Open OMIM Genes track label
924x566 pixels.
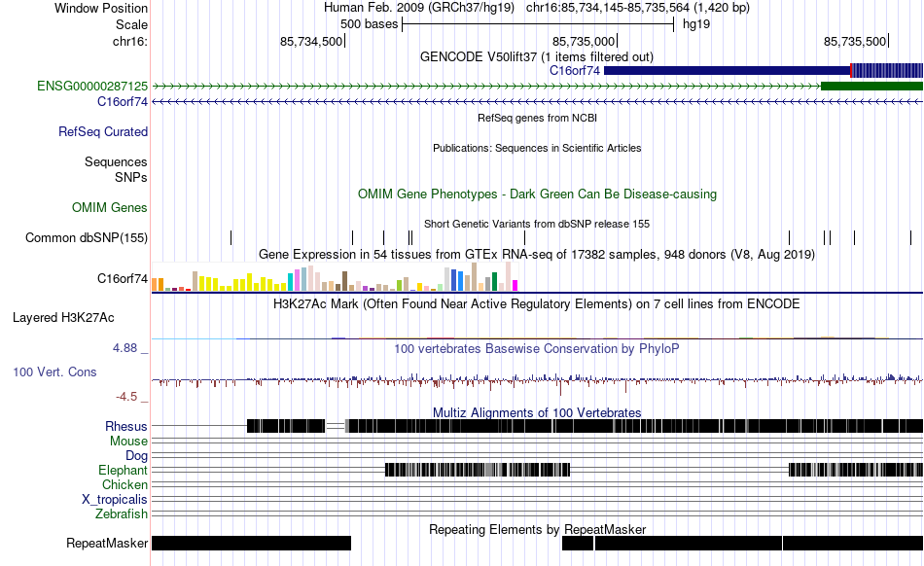pyautogui.click(x=109, y=207)
